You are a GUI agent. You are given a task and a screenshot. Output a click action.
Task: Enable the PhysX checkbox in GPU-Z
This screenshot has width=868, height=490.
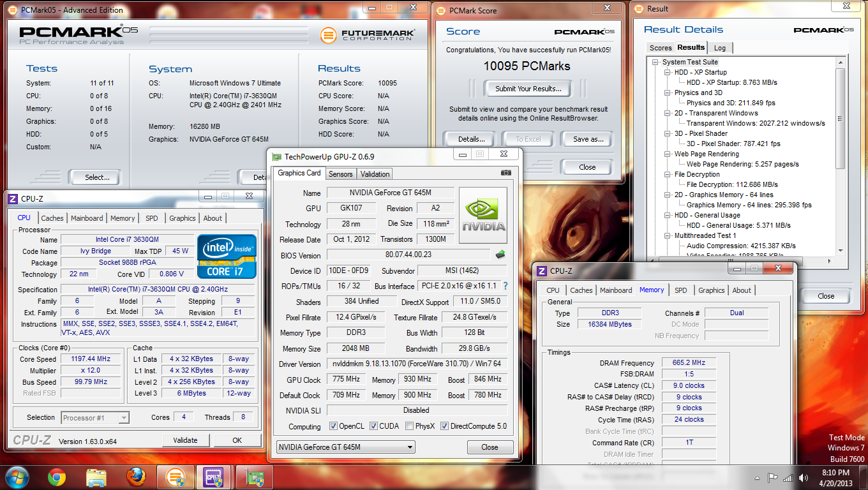[x=409, y=426]
